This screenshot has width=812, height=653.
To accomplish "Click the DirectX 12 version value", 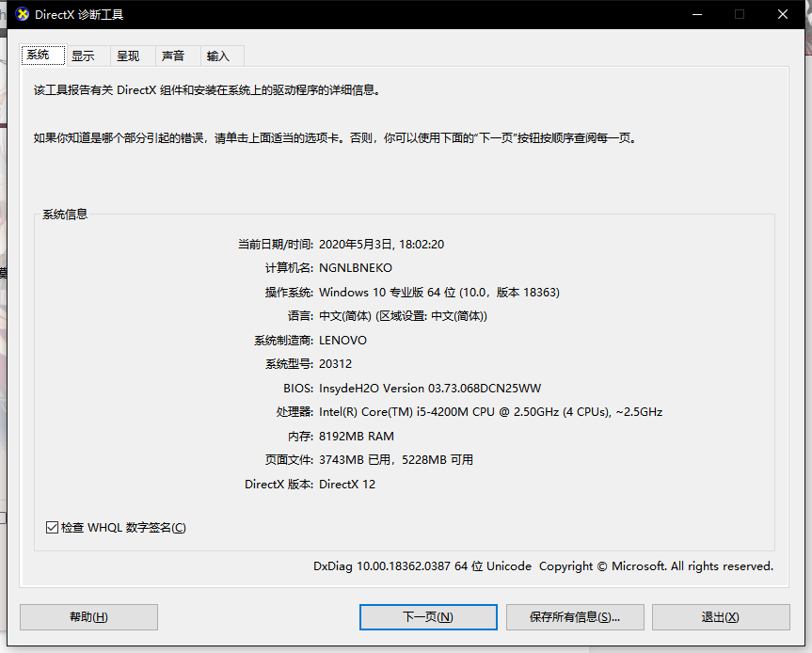I will 347,485.
